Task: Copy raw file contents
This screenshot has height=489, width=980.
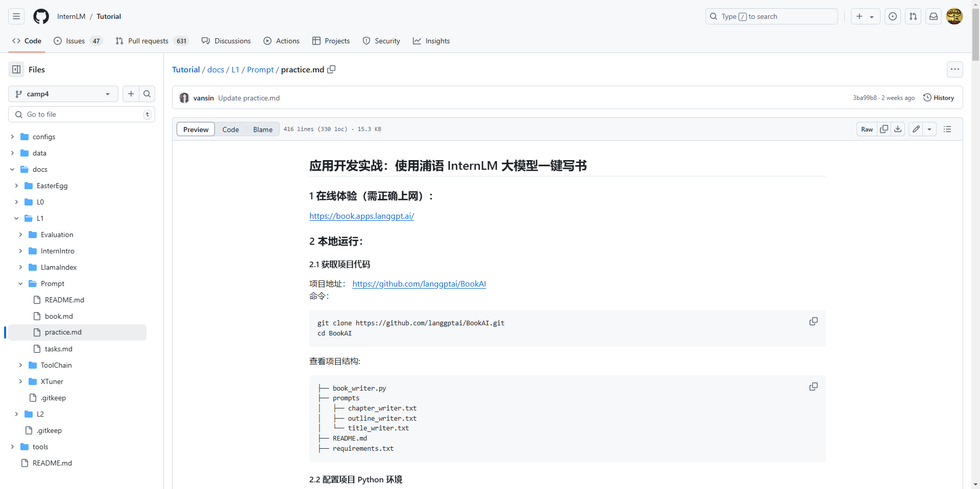Action: (x=884, y=129)
